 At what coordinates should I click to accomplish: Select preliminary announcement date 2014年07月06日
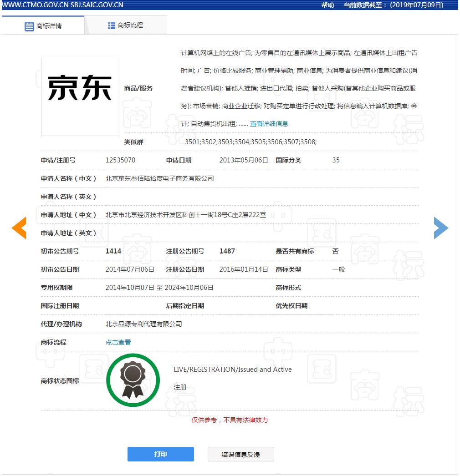click(130, 269)
